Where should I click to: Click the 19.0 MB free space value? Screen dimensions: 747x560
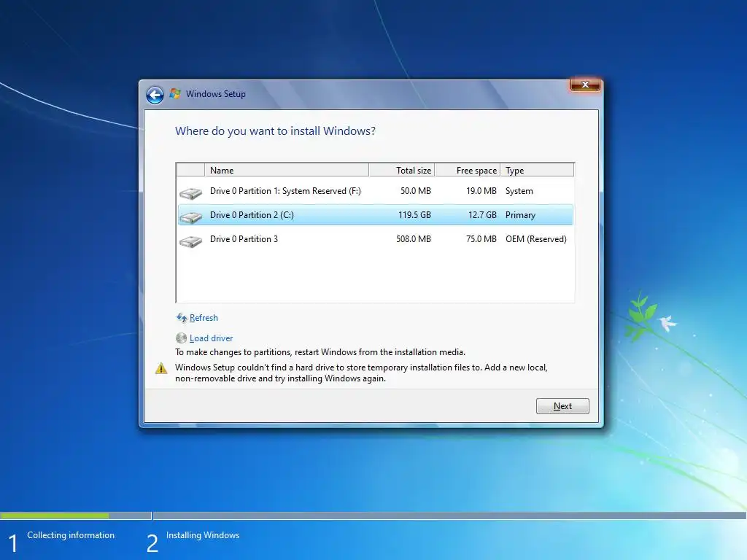(x=481, y=191)
